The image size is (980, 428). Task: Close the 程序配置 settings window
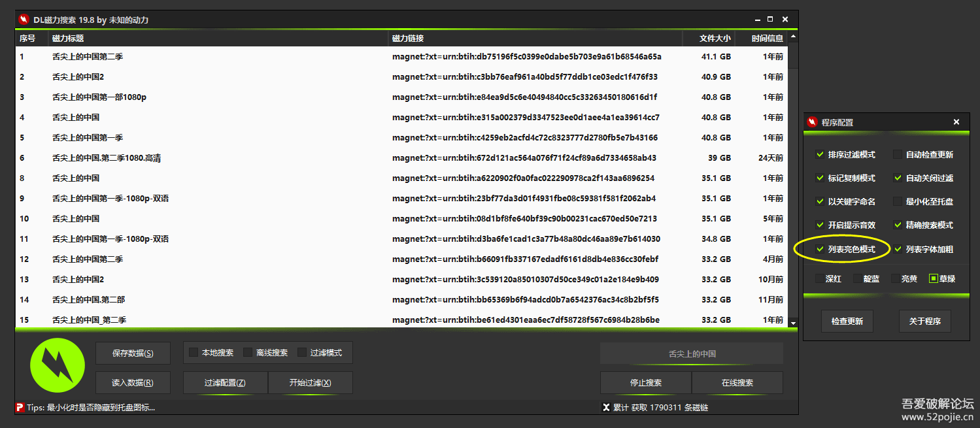(956, 122)
